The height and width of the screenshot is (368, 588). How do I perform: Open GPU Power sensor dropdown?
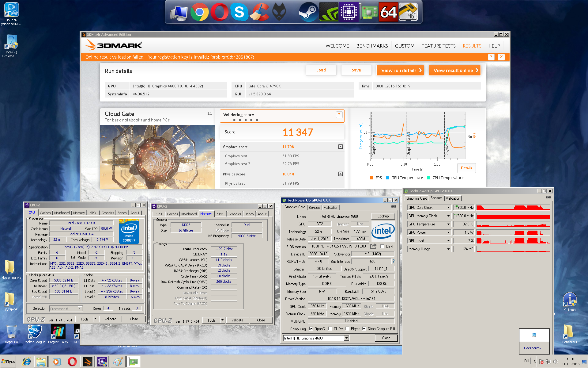coord(448,232)
